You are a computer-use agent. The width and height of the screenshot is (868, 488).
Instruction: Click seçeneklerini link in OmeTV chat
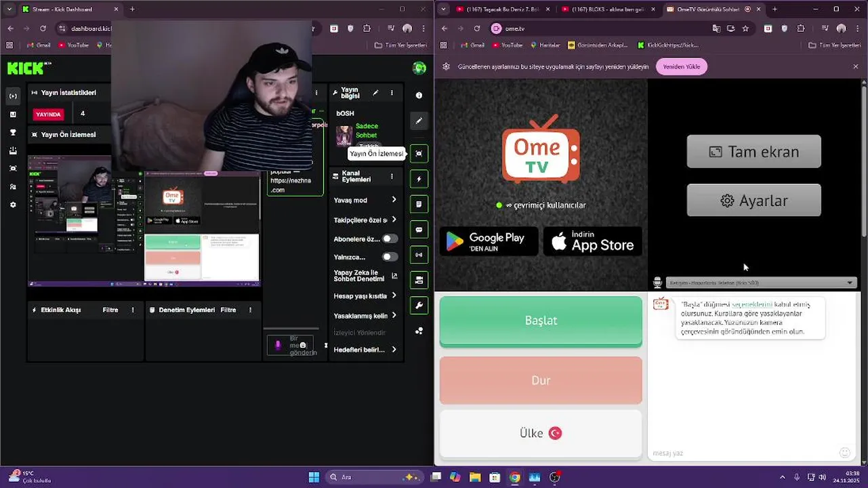(x=751, y=304)
